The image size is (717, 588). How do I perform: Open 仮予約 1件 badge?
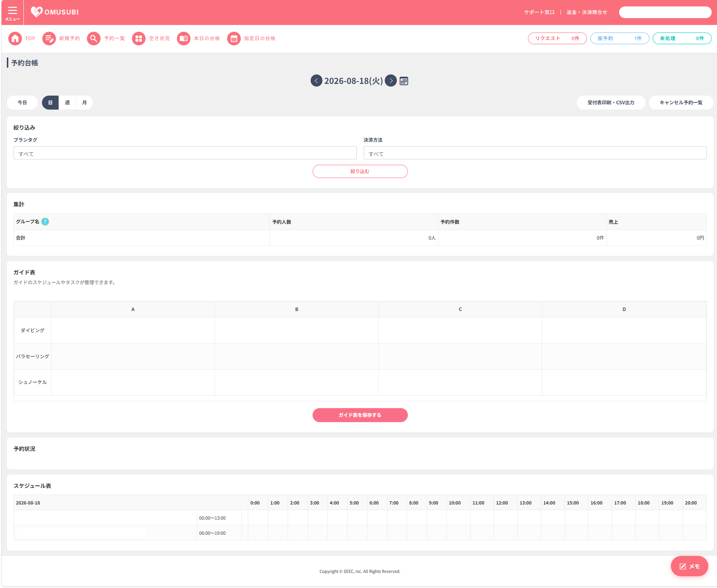[619, 38]
